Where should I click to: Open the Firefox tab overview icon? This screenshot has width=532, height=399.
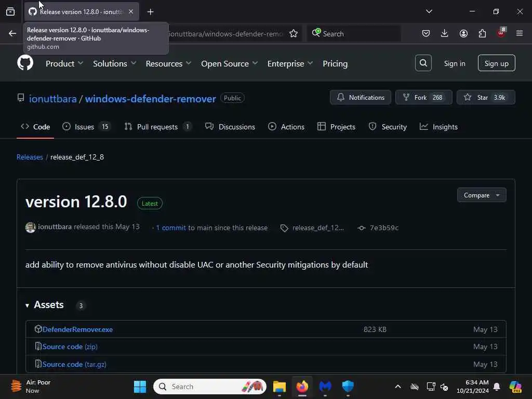coord(10,11)
